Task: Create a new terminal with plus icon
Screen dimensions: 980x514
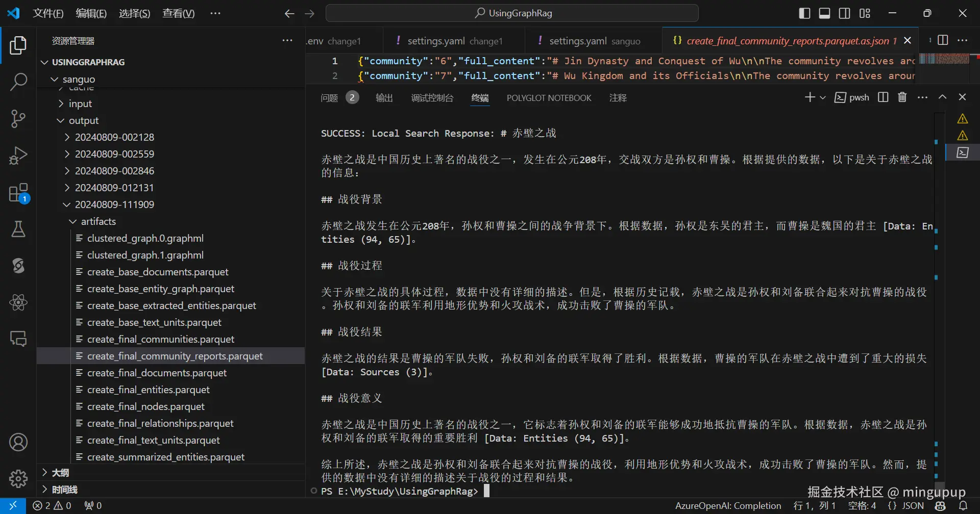Action: click(x=810, y=97)
